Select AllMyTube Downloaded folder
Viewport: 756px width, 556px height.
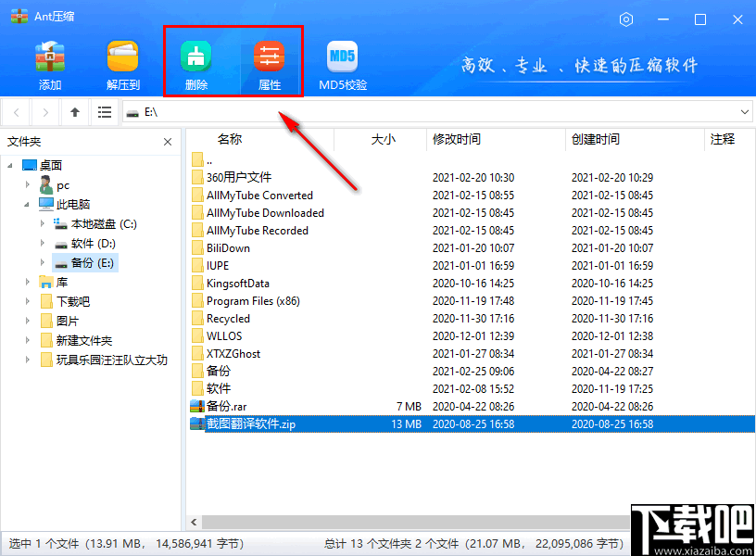click(x=258, y=212)
